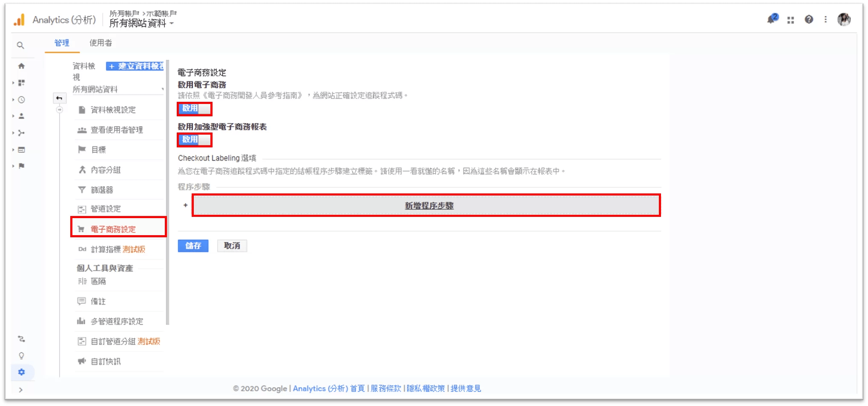Click the 取消 cancel button
The width and height of the screenshot is (868, 406).
click(x=232, y=246)
